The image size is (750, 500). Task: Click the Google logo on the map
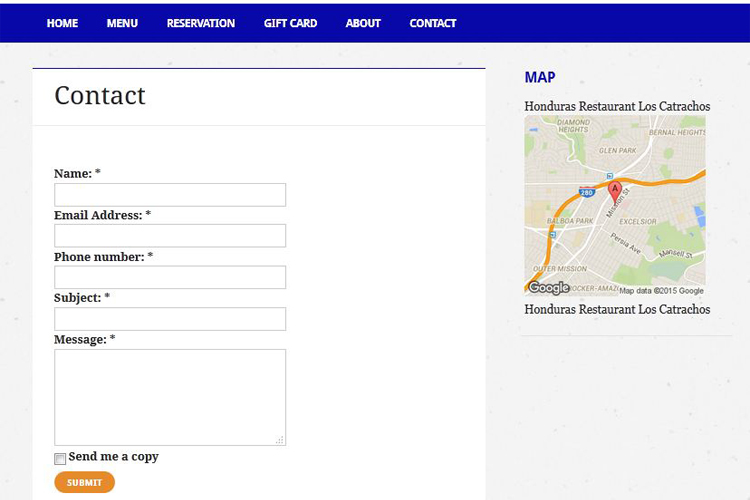(x=548, y=288)
